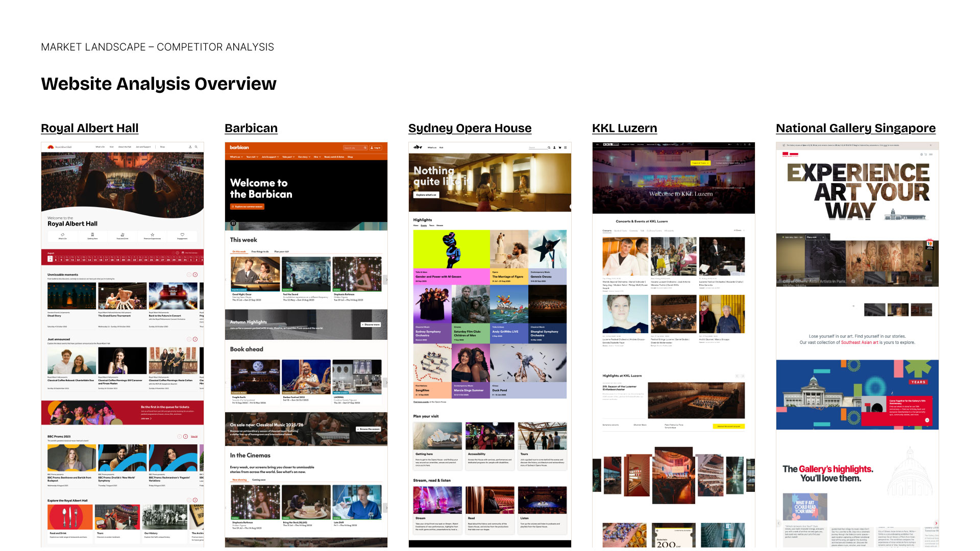The width and height of the screenshot is (980, 551).
Task: Click the Sydney Opera House Search field
Action: pyautogui.click(x=537, y=147)
